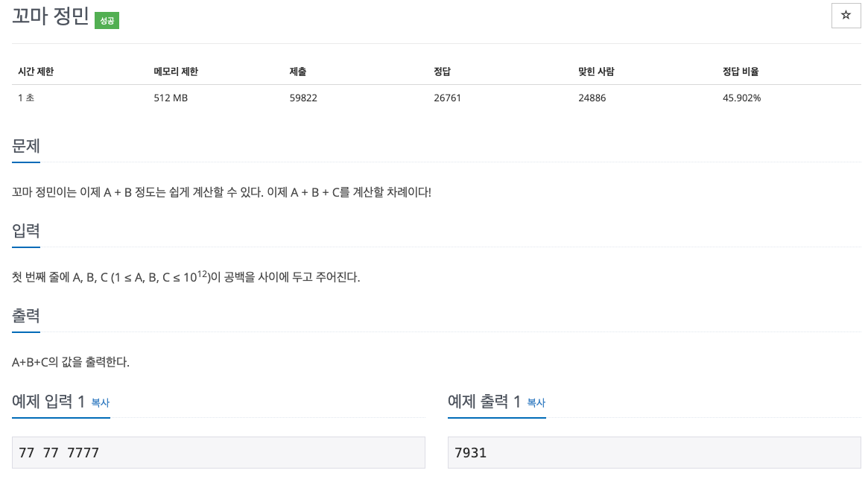Viewport: 868px width, 479px height.
Task: Toggle the star bookmark icon for this problem
Action: tap(846, 15)
